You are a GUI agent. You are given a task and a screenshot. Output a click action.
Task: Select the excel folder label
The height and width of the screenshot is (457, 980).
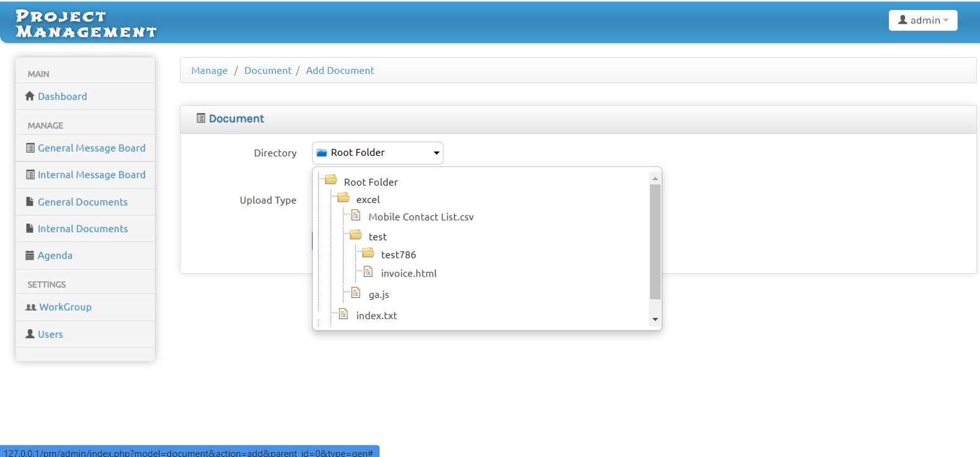point(368,199)
